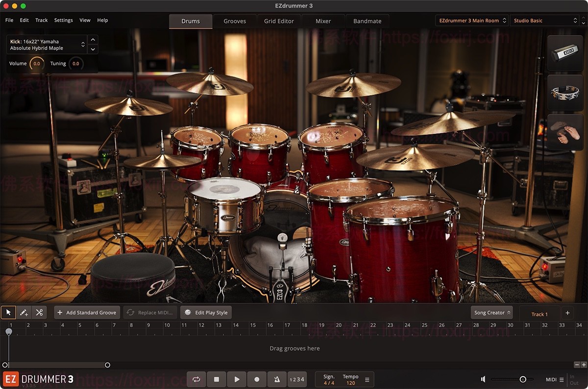Select the pointer tool in the groove toolbar

[x=8, y=312]
